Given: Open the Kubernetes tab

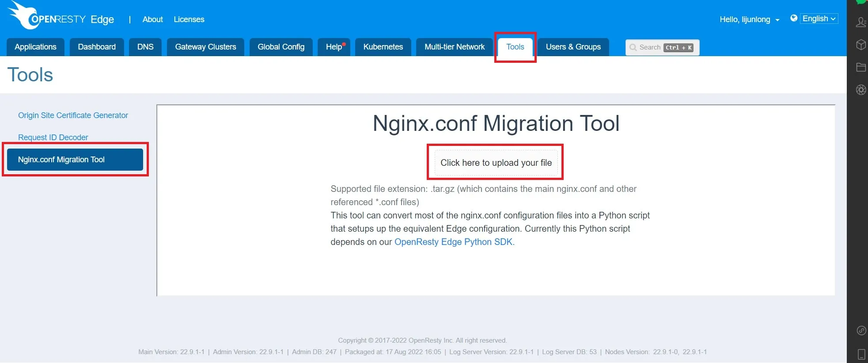Looking at the screenshot, I should pyautogui.click(x=383, y=47).
